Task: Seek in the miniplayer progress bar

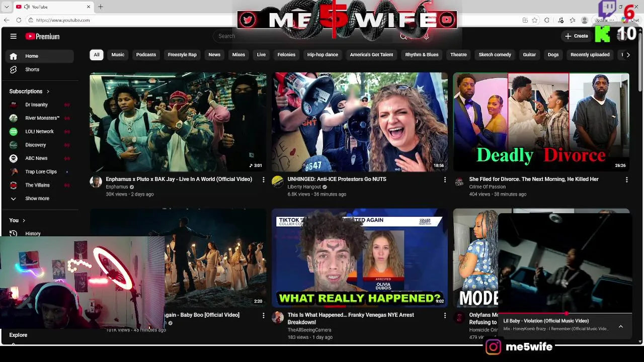Action: pyautogui.click(x=565, y=313)
